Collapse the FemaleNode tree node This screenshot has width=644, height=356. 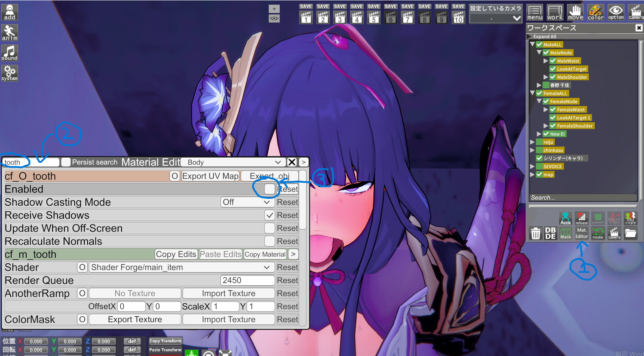pyautogui.click(x=539, y=101)
